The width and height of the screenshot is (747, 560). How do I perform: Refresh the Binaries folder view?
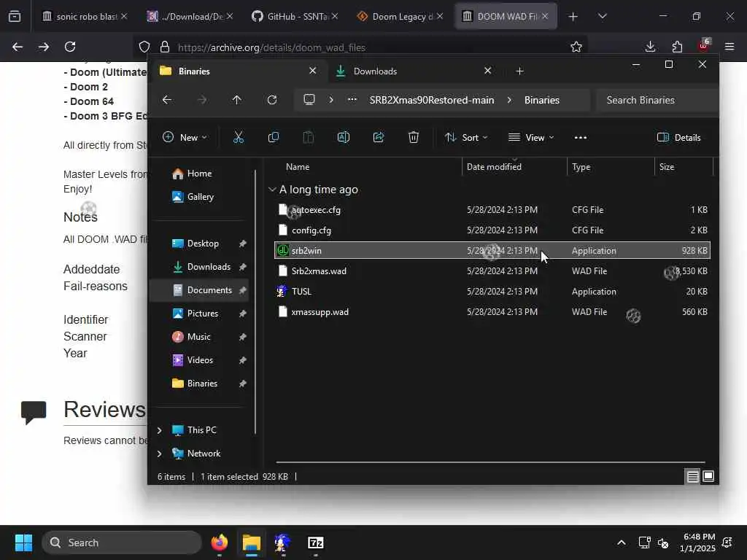point(272,100)
